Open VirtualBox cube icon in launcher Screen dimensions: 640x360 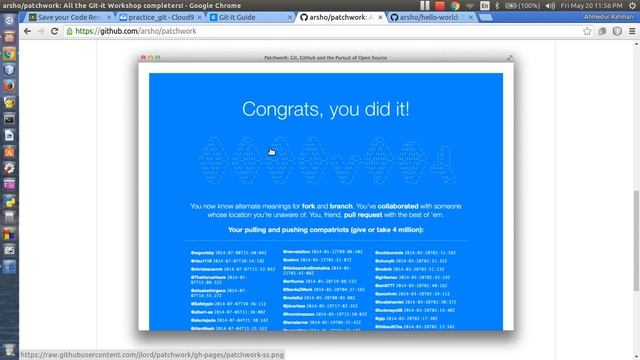pyautogui.click(x=9, y=70)
